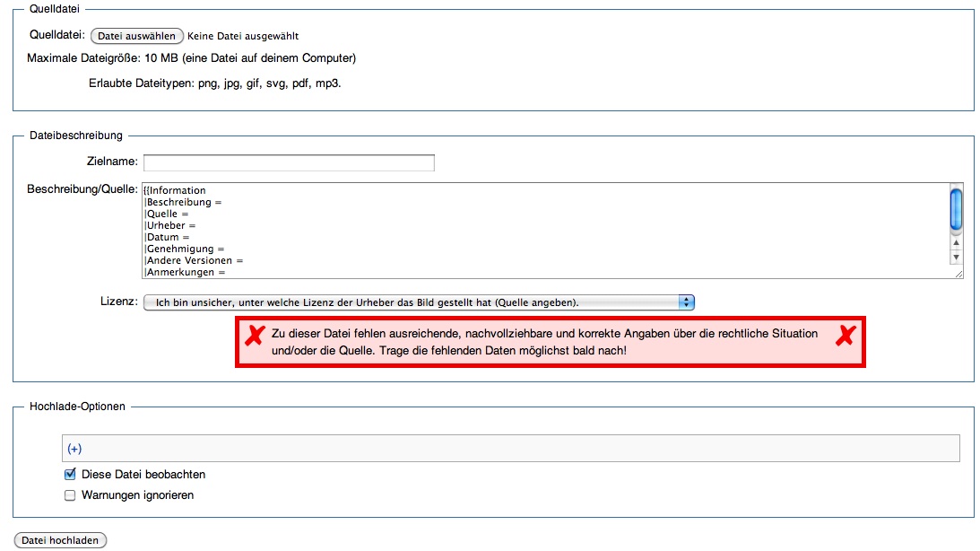980x551 pixels.
Task: Enable the "Warnungen ignorieren" checkbox
Action: (70, 495)
